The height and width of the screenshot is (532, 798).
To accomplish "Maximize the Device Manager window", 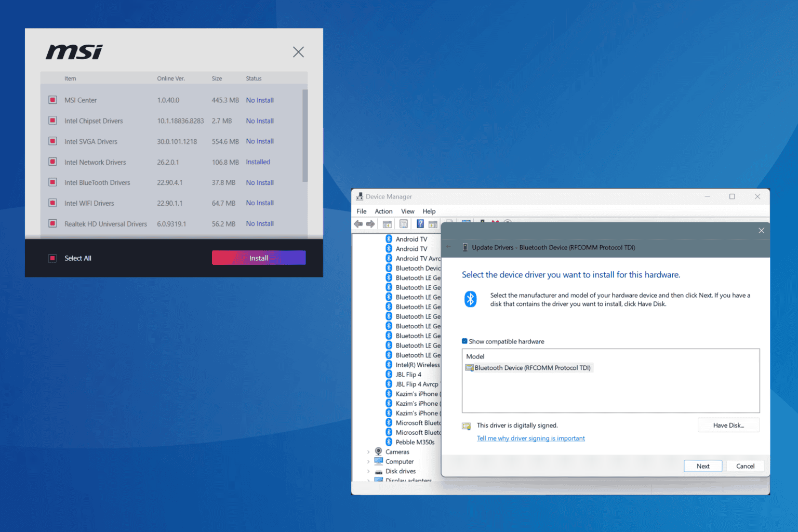I will (732, 196).
